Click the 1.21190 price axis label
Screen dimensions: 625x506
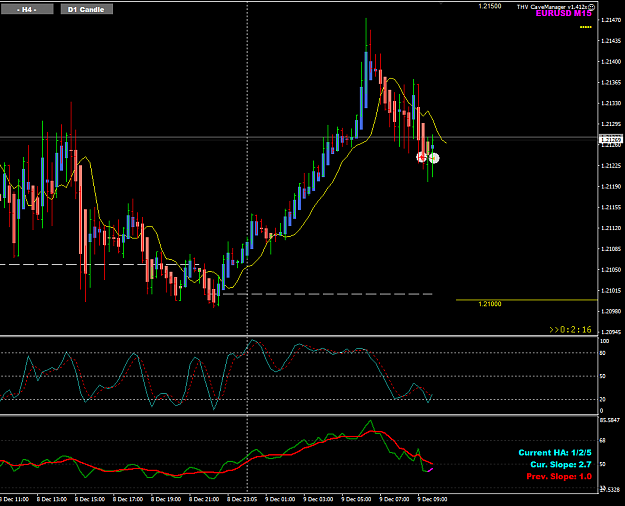[611, 186]
